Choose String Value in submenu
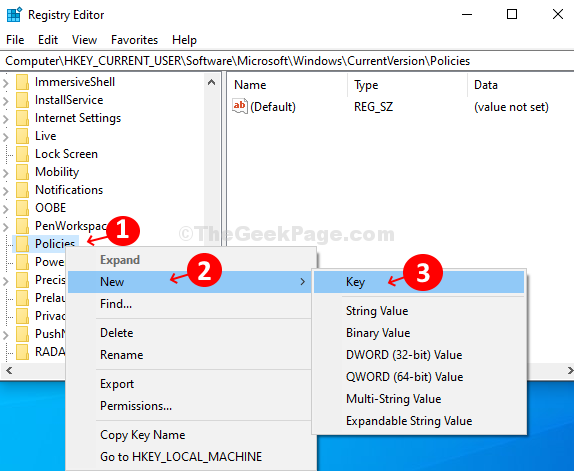This screenshot has height=471, width=574. click(x=419, y=311)
